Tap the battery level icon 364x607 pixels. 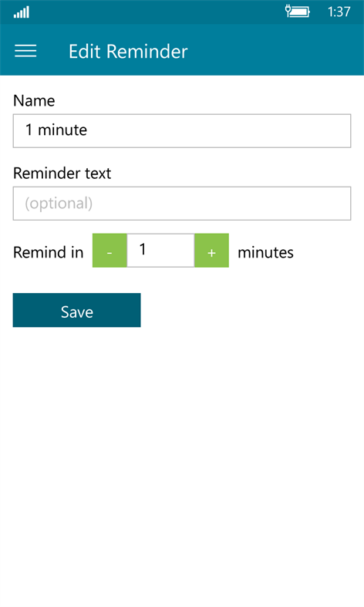[300, 12]
